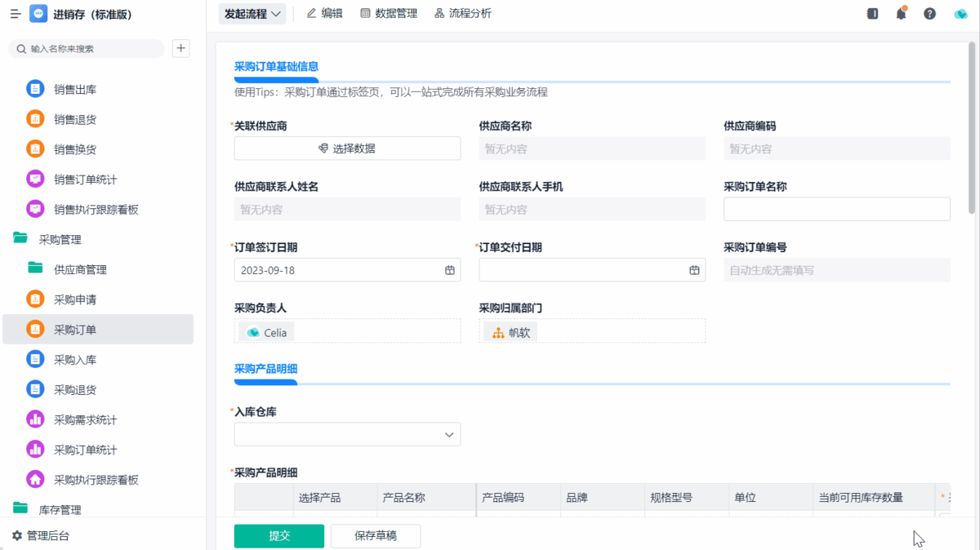Image resolution: width=980 pixels, height=550 pixels.
Task: Click the 进销存 app logo icon
Action: [38, 14]
